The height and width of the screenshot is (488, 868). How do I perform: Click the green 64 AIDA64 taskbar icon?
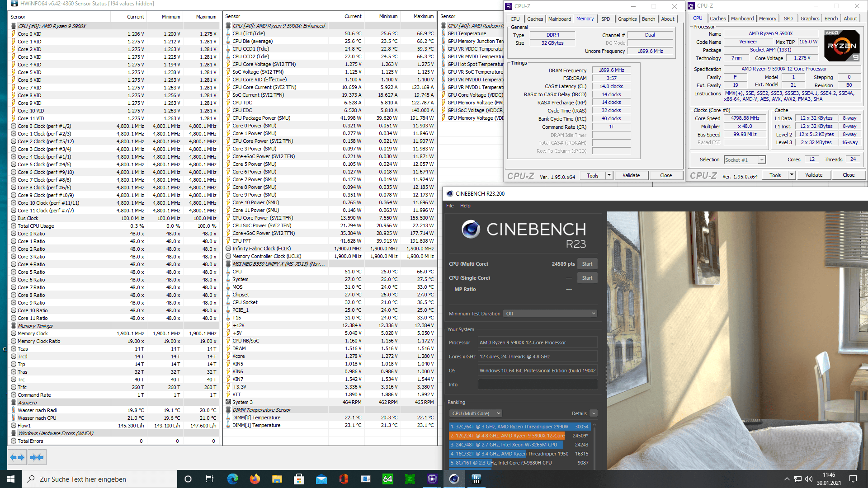[387, 479]
